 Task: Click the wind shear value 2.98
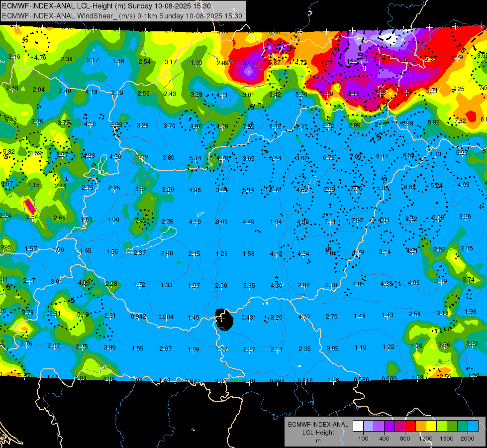(167, 253)
